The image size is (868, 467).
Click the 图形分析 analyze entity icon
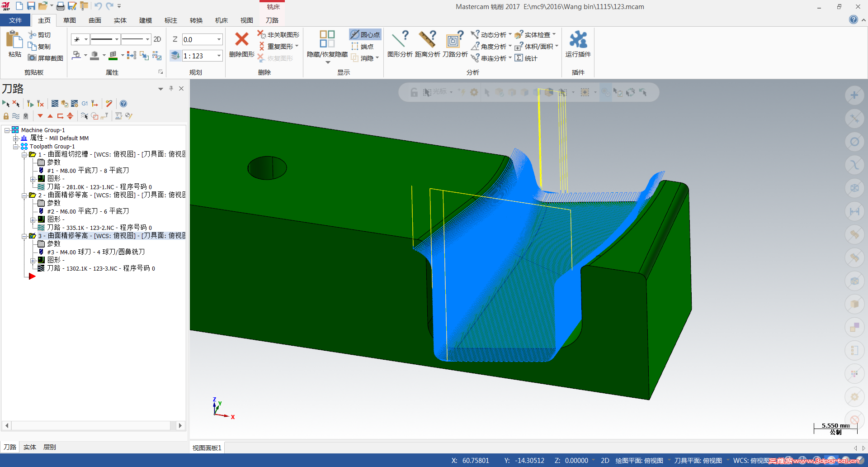point(400,39)
